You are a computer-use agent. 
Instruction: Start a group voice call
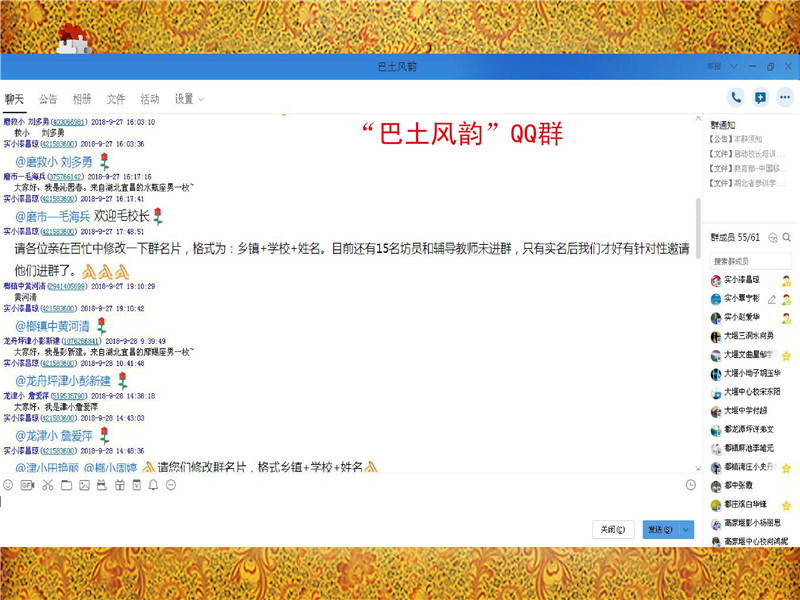tap(736, 97)
